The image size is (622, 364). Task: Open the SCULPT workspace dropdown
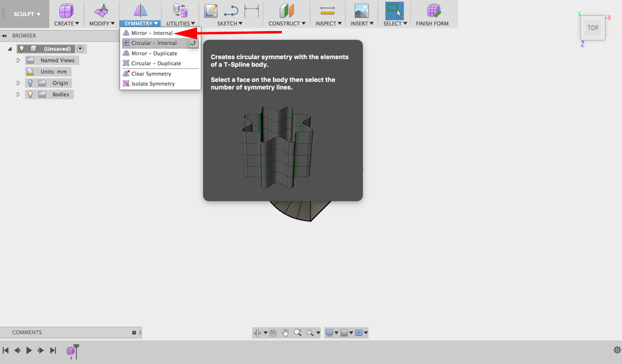pos(27,14)
